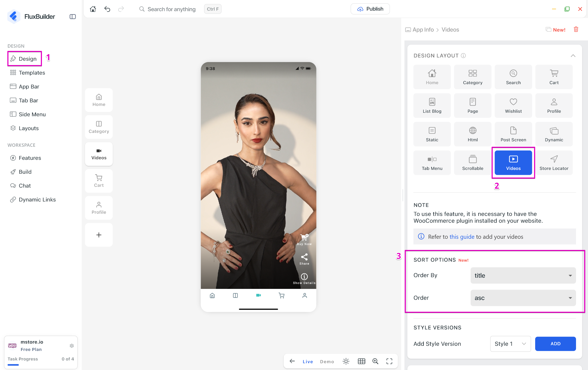Choose the Post Screen layout tile
This screenshot has height=370, width=588.
pos(513,134)
